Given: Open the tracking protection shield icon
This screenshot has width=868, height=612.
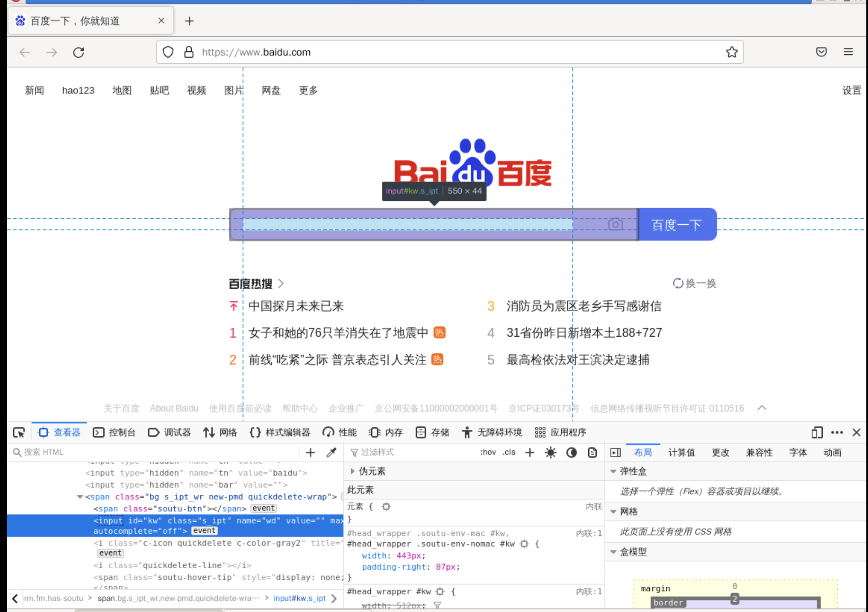Looking at the screenshot, I should 168,52.
